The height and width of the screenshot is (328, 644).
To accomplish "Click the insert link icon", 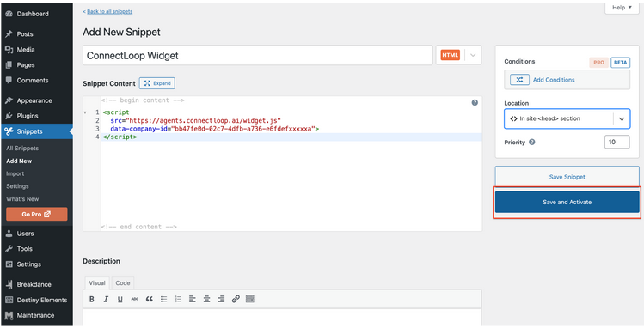I will click(236, 300).
